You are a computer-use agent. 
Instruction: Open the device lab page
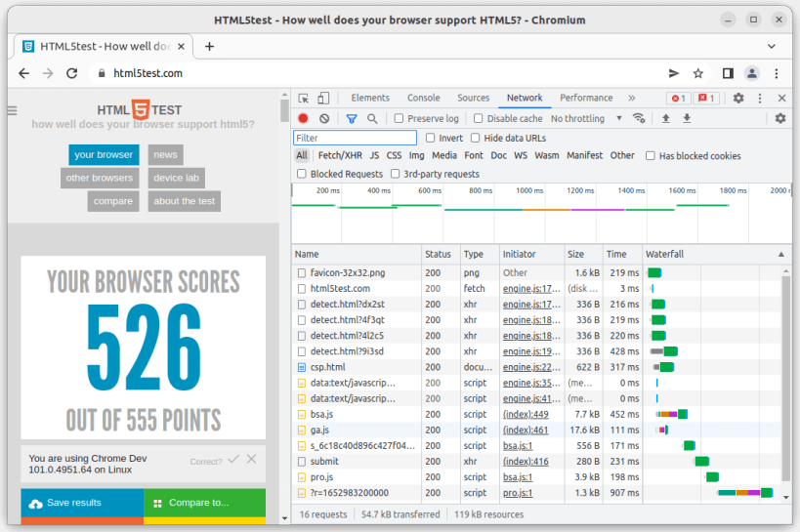(x=176, y=178)
